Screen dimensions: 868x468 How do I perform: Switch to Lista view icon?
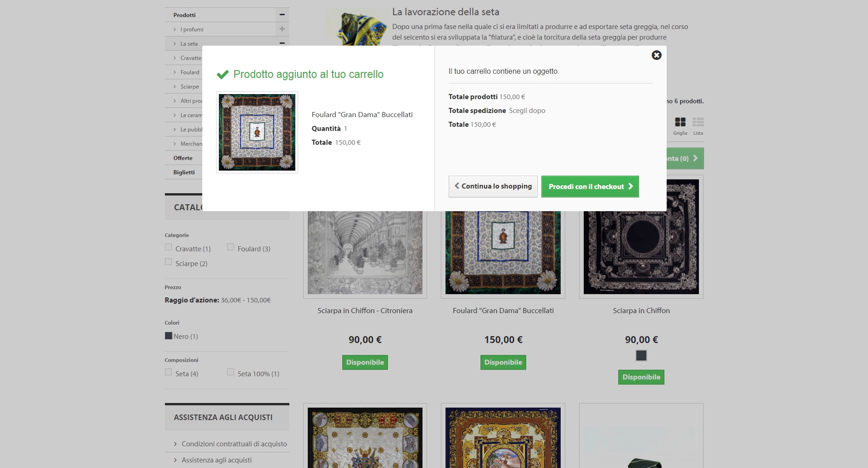[698, 122]
